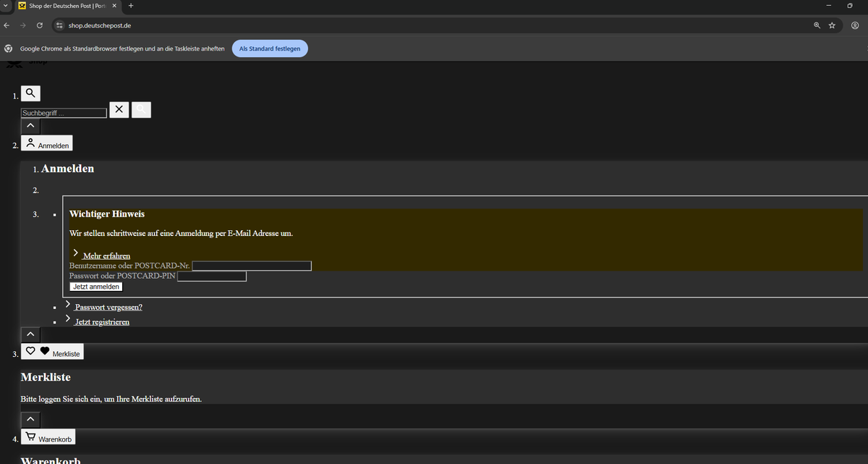The height and width of the screenshot is (464, 868).
Task: Open the Anmelden account button
Action: tap(47, 143)
